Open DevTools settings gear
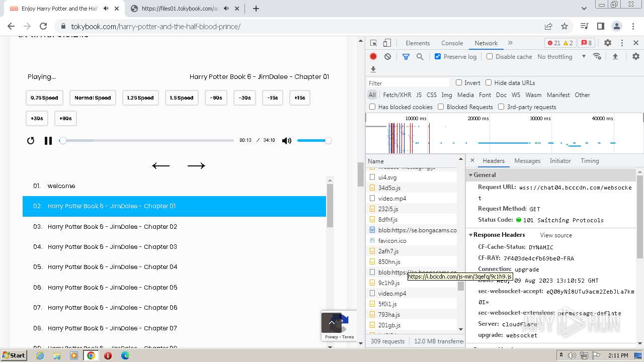The image size is (644, 362). pyautogui.click(x=608, y=43)
